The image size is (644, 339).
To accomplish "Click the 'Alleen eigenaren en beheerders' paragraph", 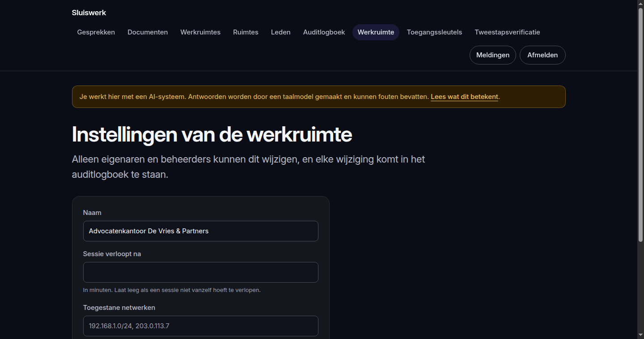I will tap(248, 167).
